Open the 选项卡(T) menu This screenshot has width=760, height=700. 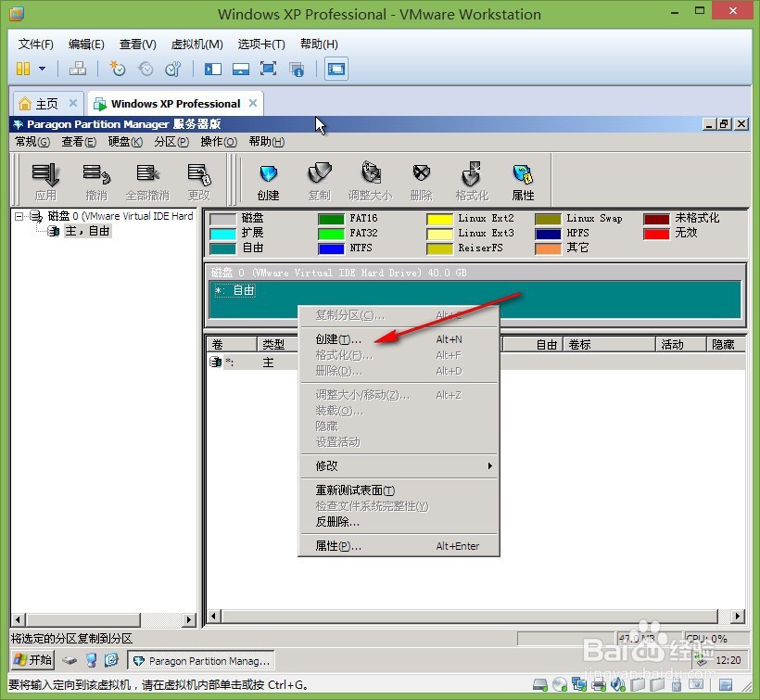[261, 45]
